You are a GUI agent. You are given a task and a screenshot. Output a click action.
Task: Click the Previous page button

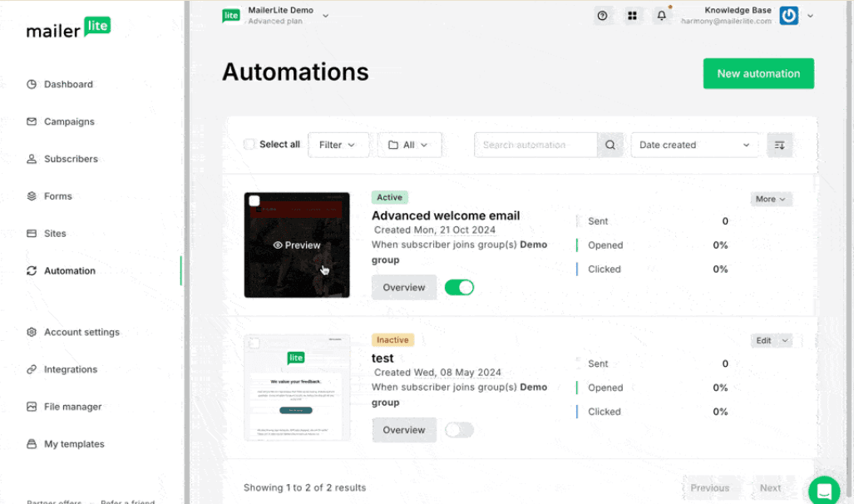pos(709,487)
